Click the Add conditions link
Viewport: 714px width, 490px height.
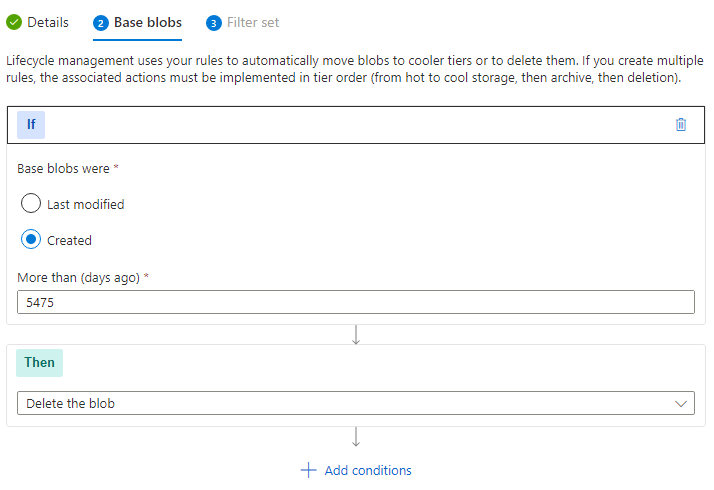pyautogui.click(x=368, y=470)
